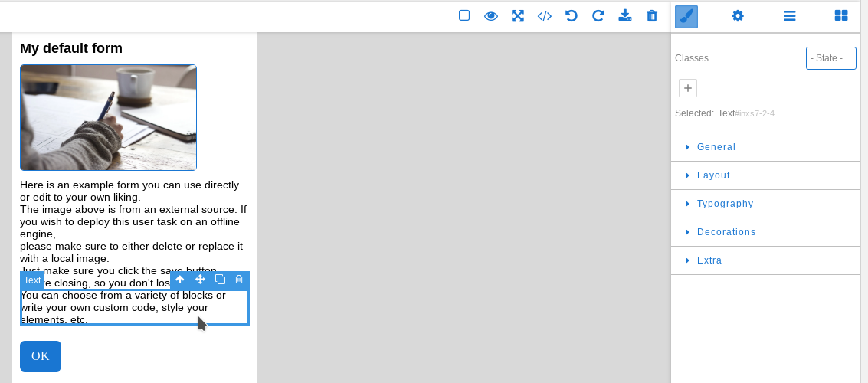
Task: Expand the Decorations section
Action: (726, 232)
